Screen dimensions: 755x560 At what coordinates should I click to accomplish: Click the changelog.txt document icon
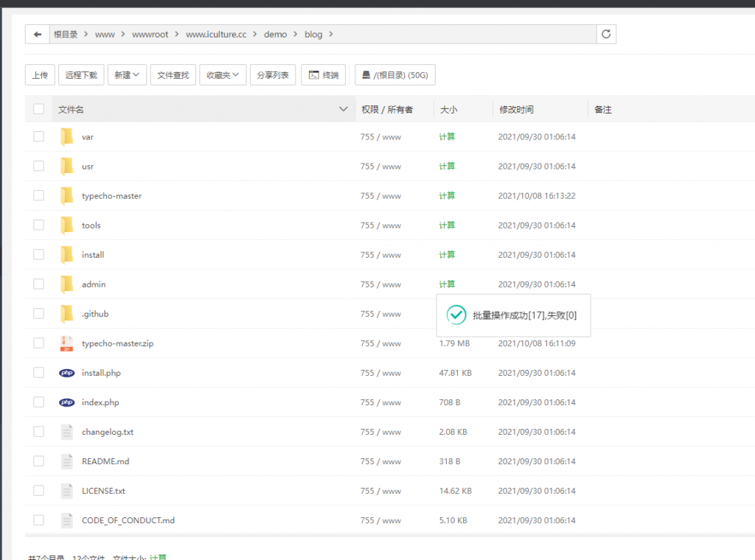click(x=67, y=432)
